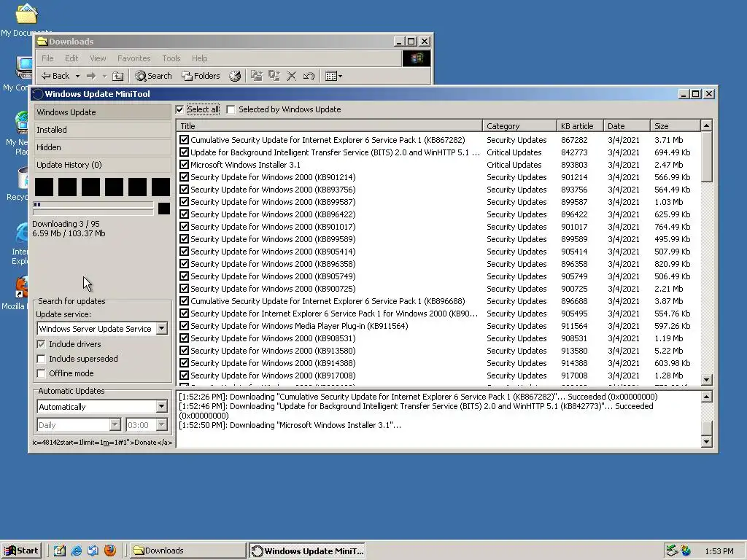Click the Undo icon in Downloads toolbar
Viewport: 747px width, 560px height.
pyautogui.click(x=309, y=76)
